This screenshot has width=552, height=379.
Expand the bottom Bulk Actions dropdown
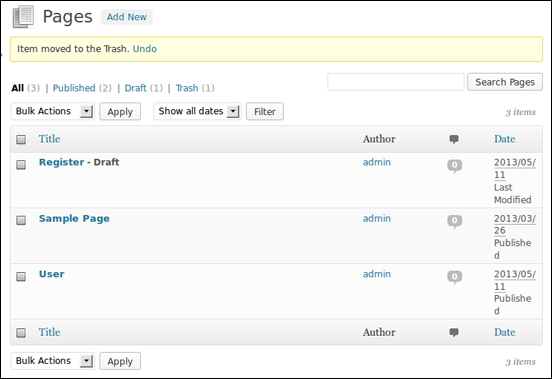[x=53, y=361]
